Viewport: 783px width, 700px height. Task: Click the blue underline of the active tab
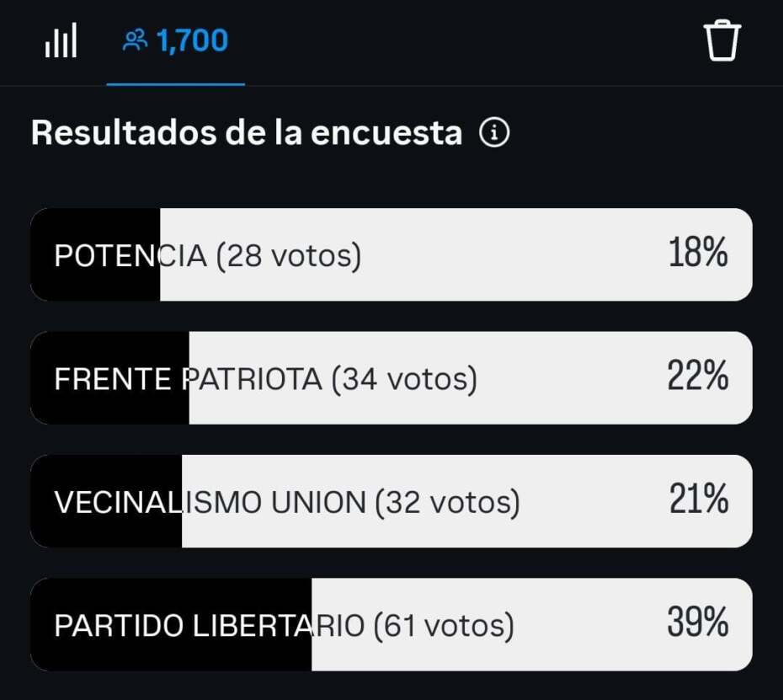(175, 84)
